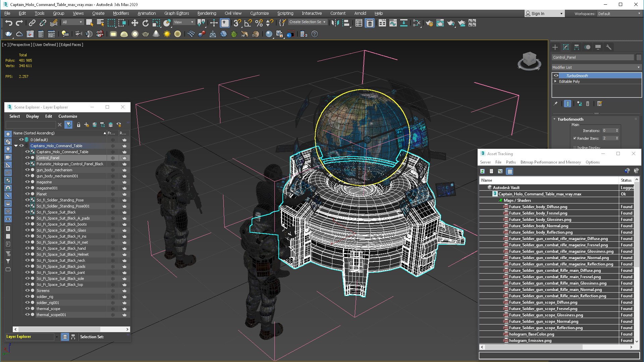
Task: Open the View reference coordinate dropdown
Action: (184, 22)
